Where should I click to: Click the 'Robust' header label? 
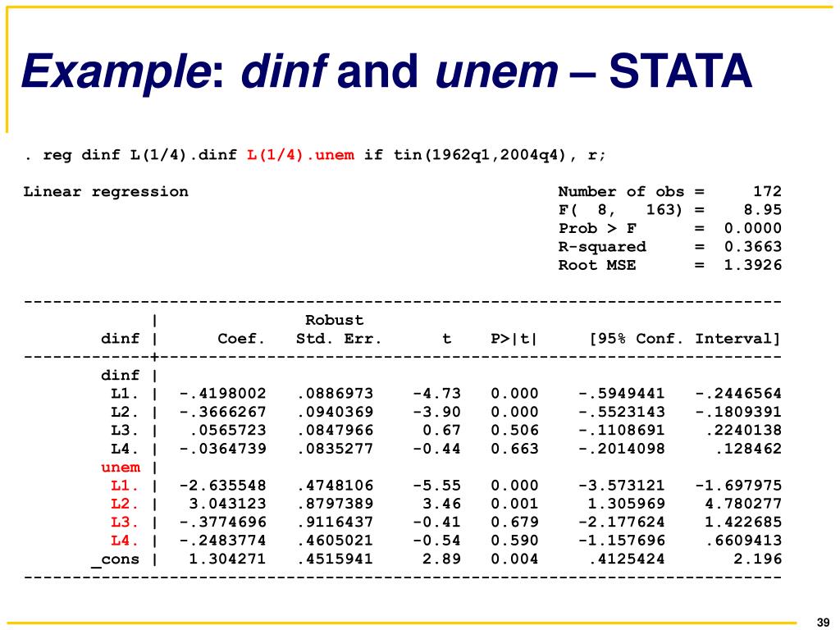pos(335,321)
